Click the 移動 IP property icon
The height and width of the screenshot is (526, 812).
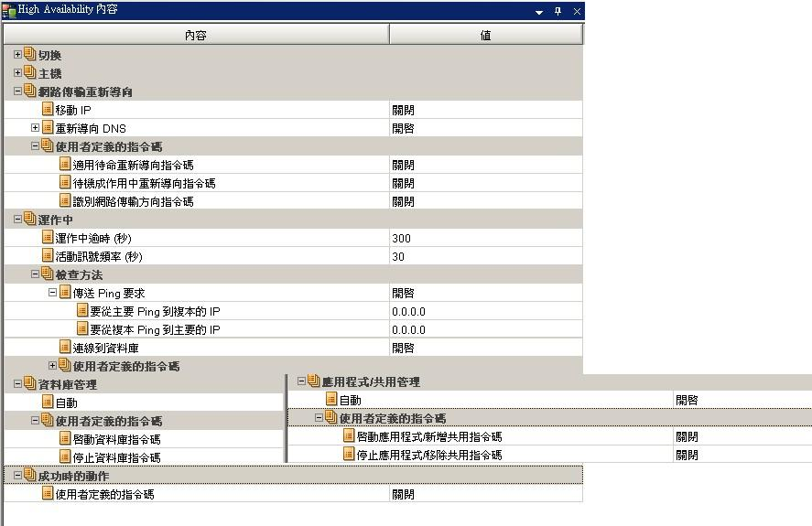tap(48, 109)
